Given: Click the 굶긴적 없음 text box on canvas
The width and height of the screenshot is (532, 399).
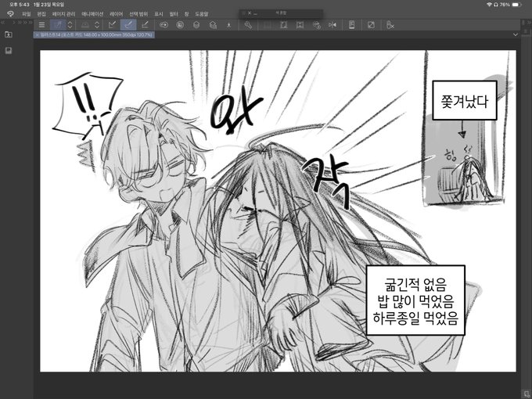Looking at the screenshot, I should [x=415, y=300].
